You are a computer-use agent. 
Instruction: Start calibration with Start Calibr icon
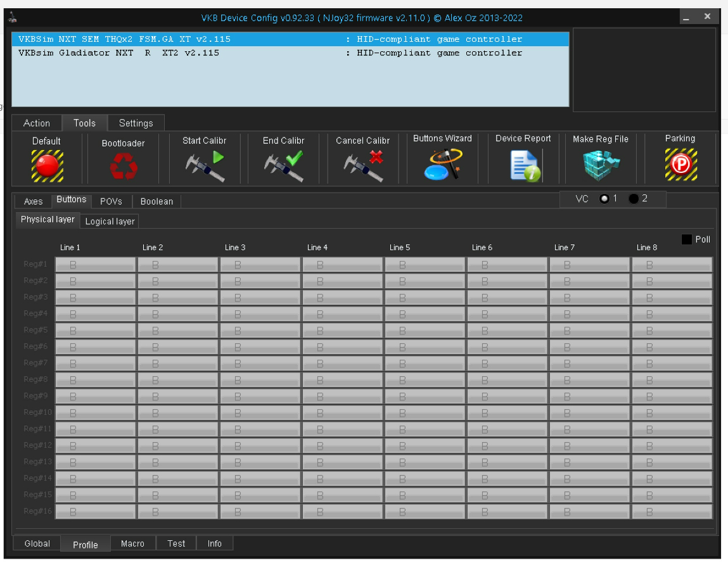click(205, 166)
